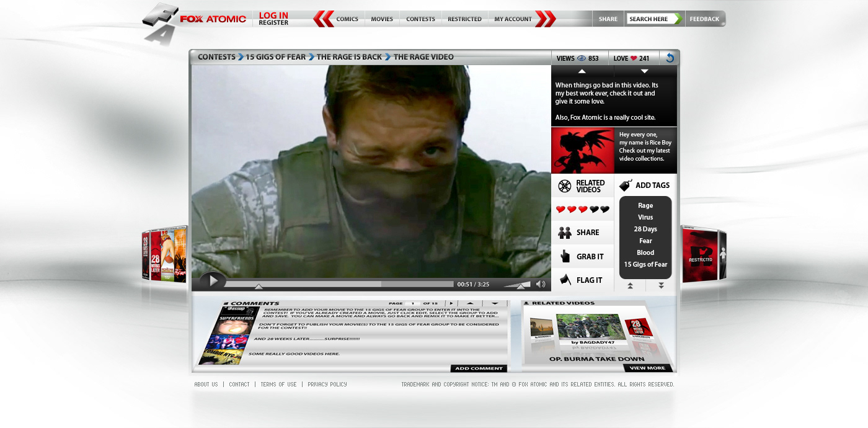Mute audio using the speaker icon
The height and width of the screenshot is (428, 868).
tap(541, 284)
